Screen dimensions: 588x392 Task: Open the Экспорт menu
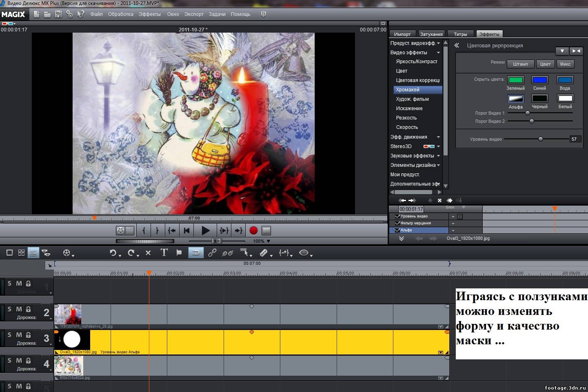point(194,14)
